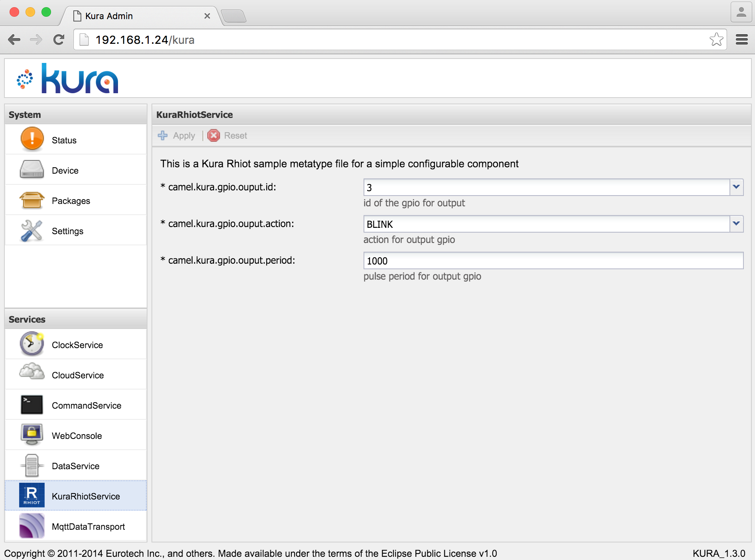755x560 pixels.
Task: Expand the gpio output id dropdown arrow
Action: [736, 187]
